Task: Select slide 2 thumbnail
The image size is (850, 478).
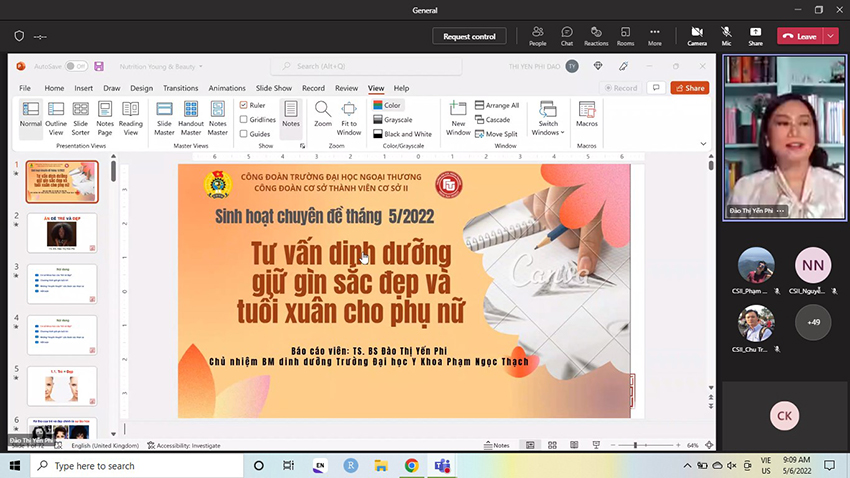Action: (62, 232)
